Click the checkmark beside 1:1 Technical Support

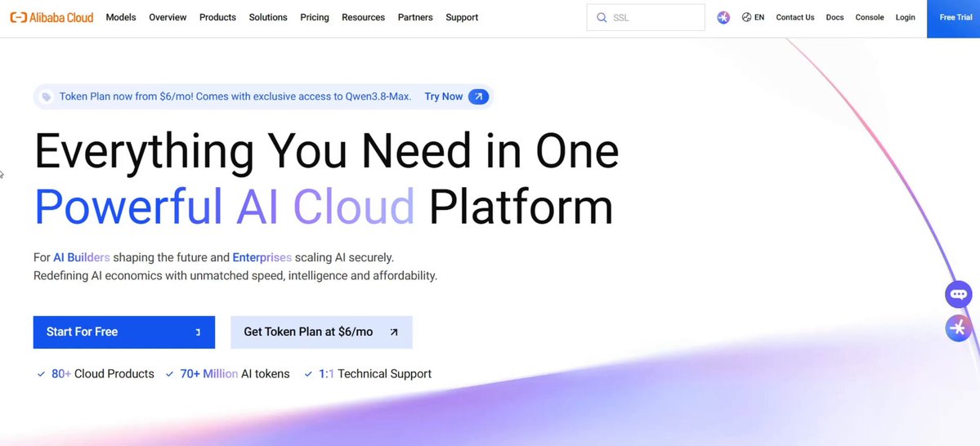[308, 374]
